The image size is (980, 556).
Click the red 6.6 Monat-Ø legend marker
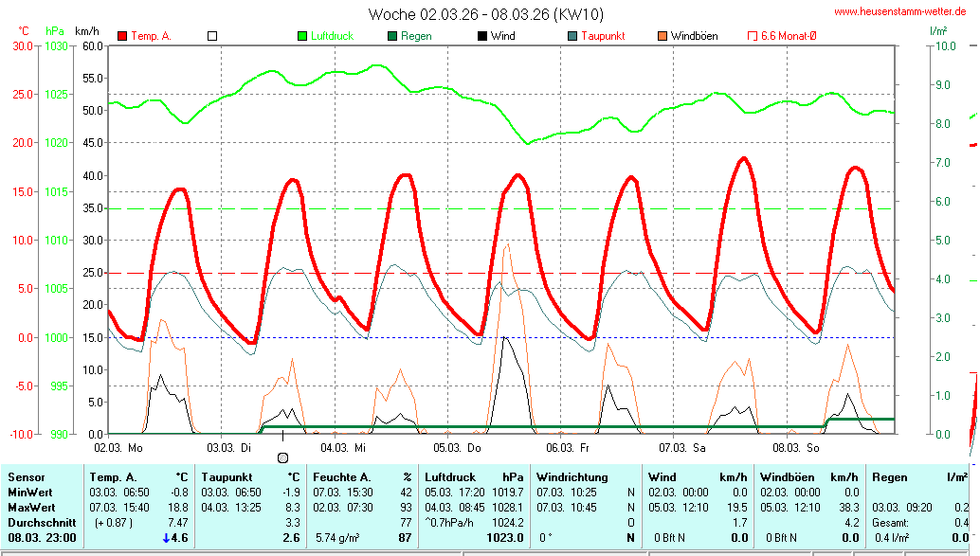tap(753, 36)
